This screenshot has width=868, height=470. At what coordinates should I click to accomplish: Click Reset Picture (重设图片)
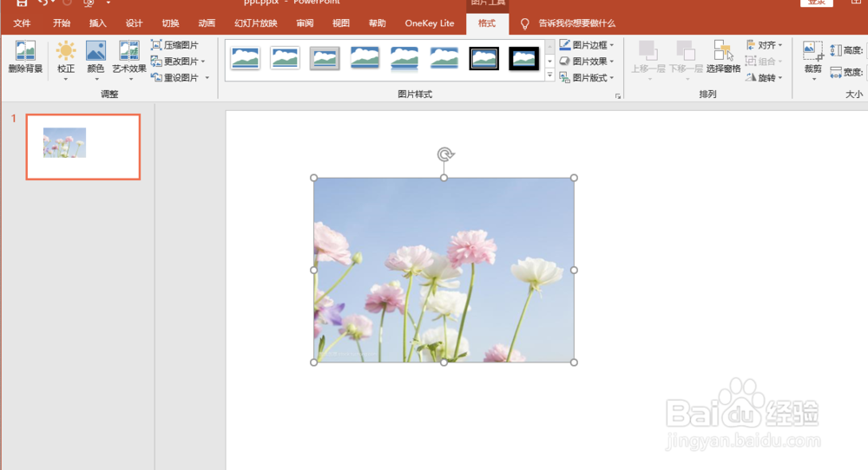[x=175, y=78]
